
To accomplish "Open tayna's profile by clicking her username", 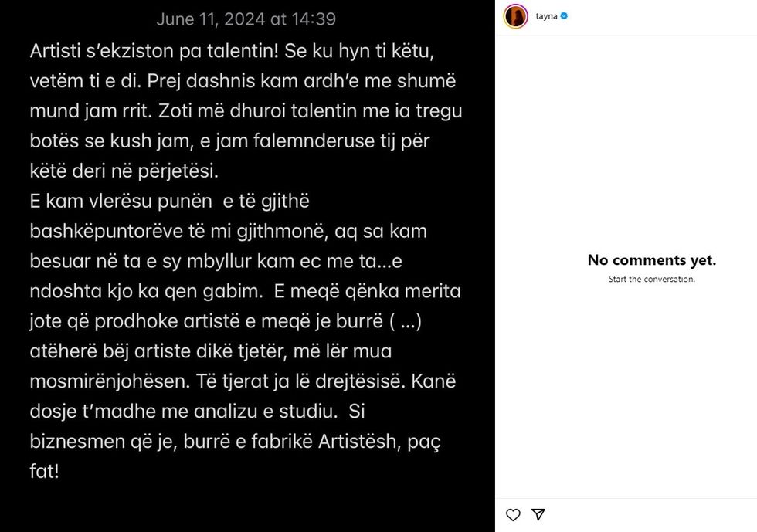I will coord(548,15).
